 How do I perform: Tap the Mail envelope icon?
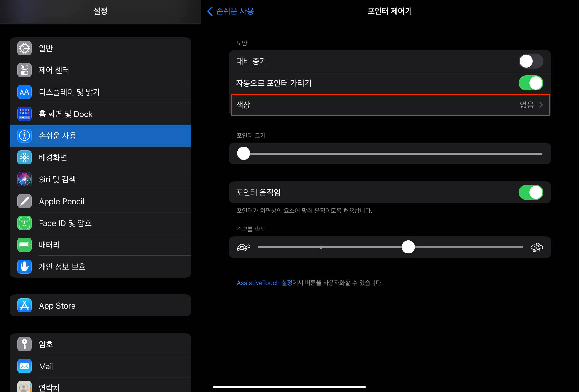(24, 366)
